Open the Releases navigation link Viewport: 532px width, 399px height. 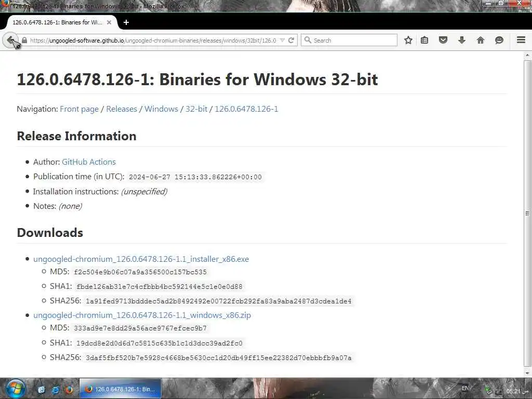pyautogui.click(x=122, y=109)
